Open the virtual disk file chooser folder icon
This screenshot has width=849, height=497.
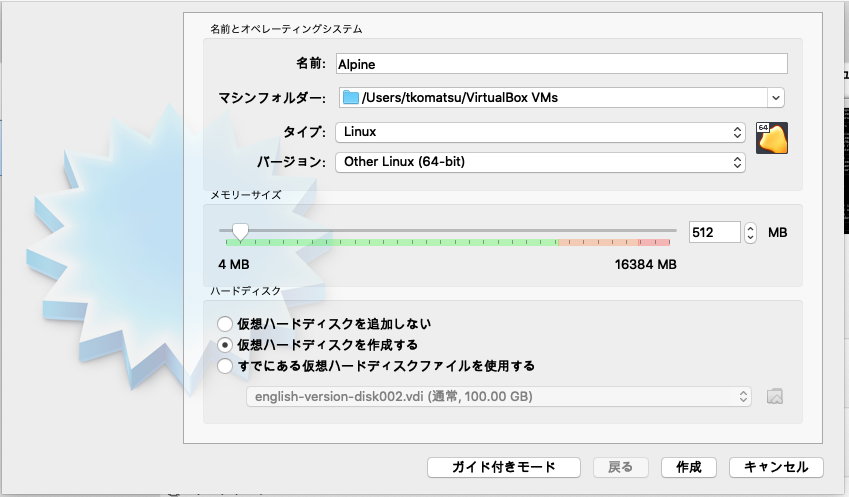[x=775, y=396]
